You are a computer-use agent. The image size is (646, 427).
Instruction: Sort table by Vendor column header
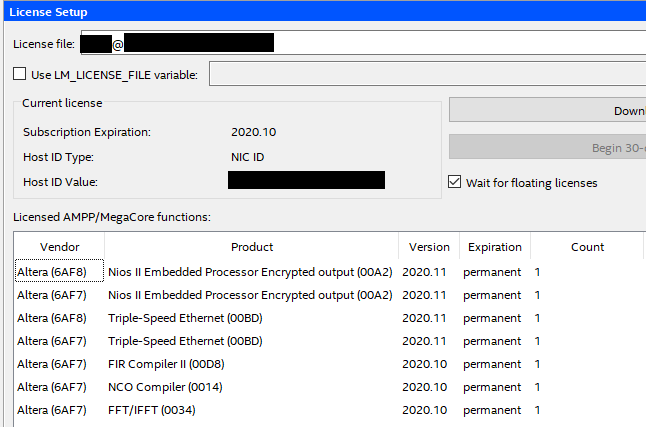click(x=59, y=246)
